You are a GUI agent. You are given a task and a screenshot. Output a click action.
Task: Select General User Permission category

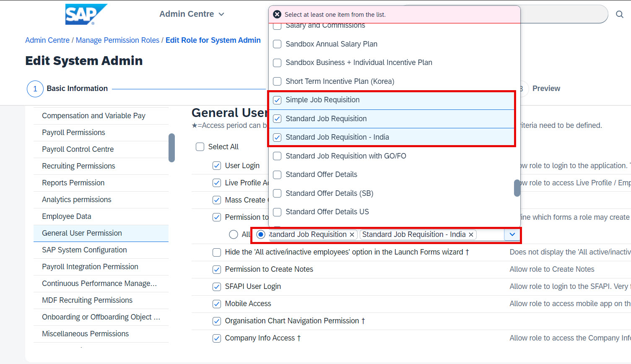point(101,233)
